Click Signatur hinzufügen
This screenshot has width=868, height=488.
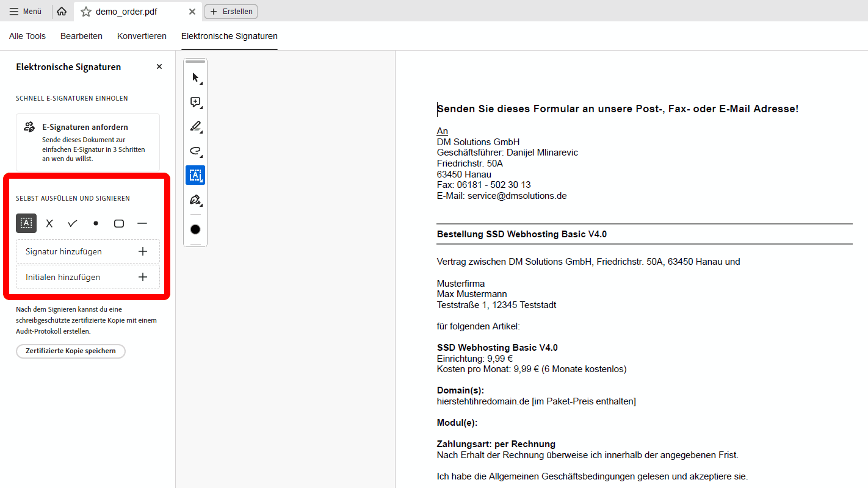[88, 251]
